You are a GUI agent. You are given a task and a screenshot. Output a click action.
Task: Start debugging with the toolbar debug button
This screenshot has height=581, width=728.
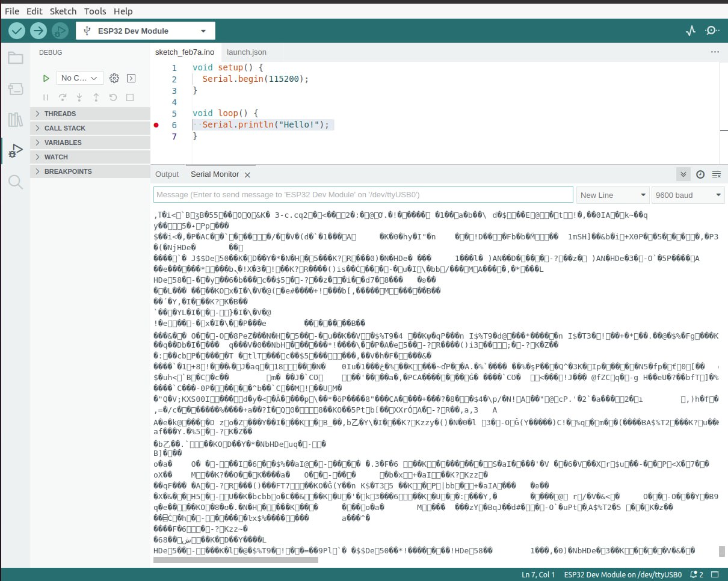(60, 31)
